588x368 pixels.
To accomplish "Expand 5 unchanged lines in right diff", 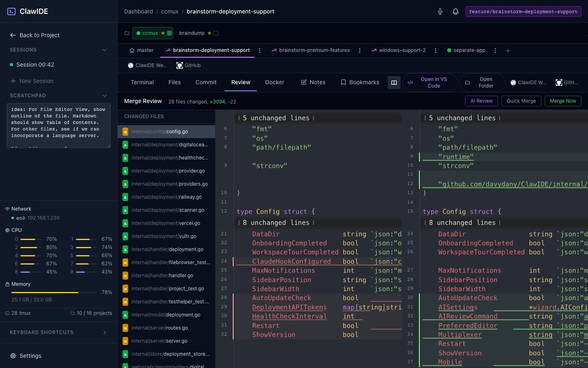I will click(462, 118).
